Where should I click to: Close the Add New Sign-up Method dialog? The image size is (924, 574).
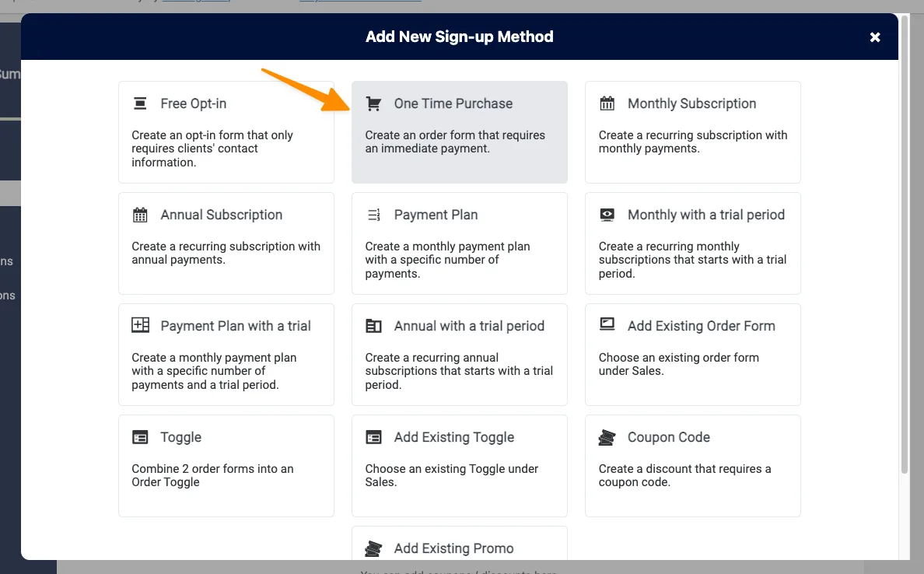875,37
